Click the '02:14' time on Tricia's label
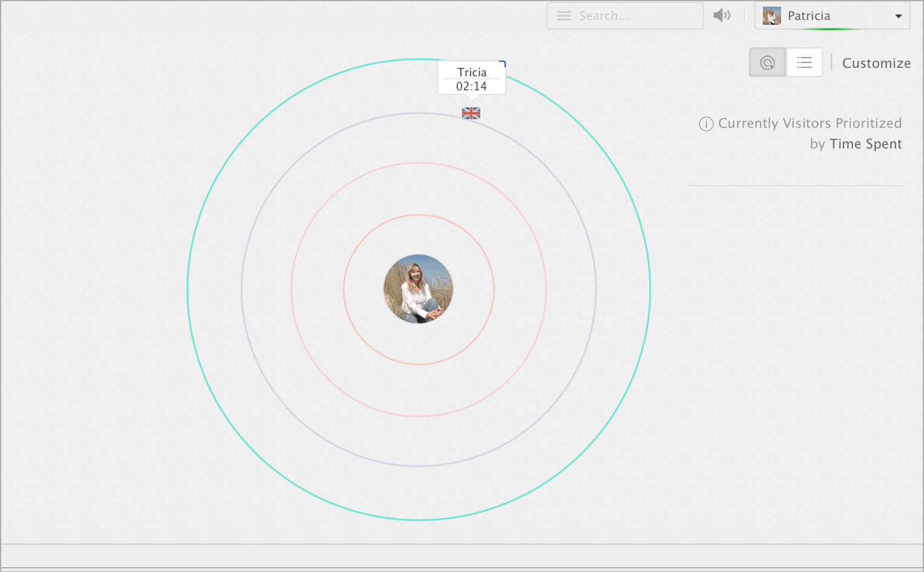 472,87
